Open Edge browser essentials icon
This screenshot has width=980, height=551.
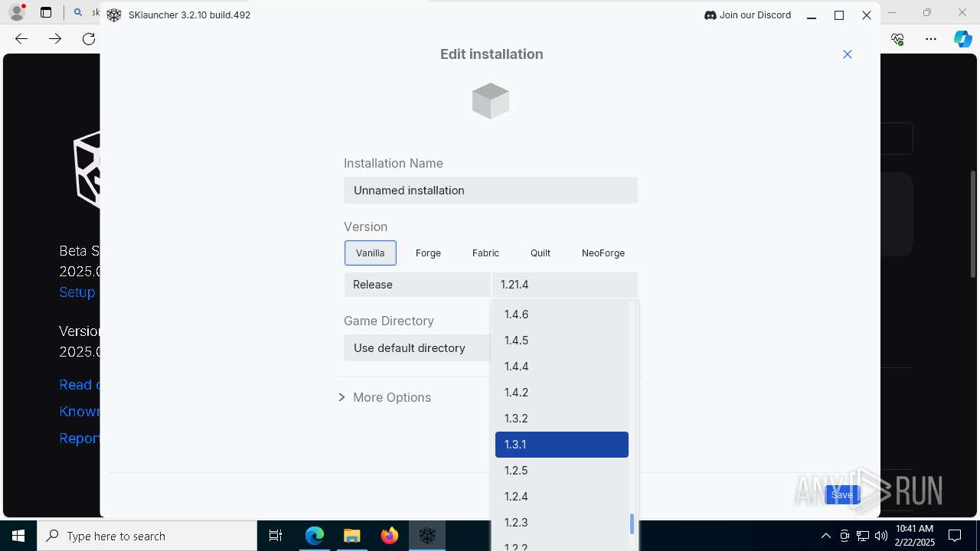898,39
